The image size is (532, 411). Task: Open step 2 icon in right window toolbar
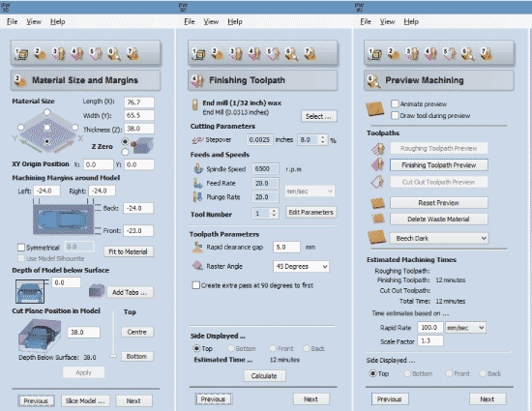pyautogui.click(x=394, y=54)
